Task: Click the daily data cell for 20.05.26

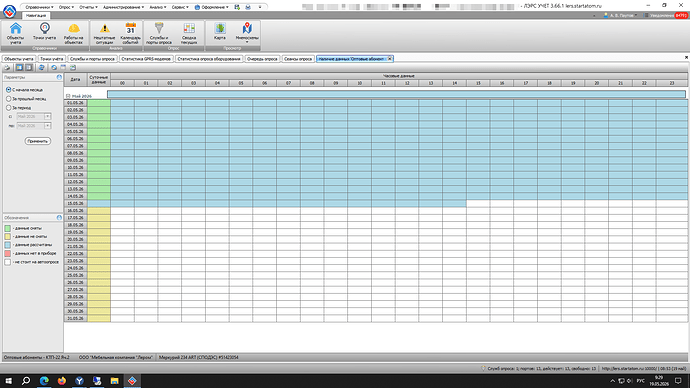Action: tap(99, 239)
